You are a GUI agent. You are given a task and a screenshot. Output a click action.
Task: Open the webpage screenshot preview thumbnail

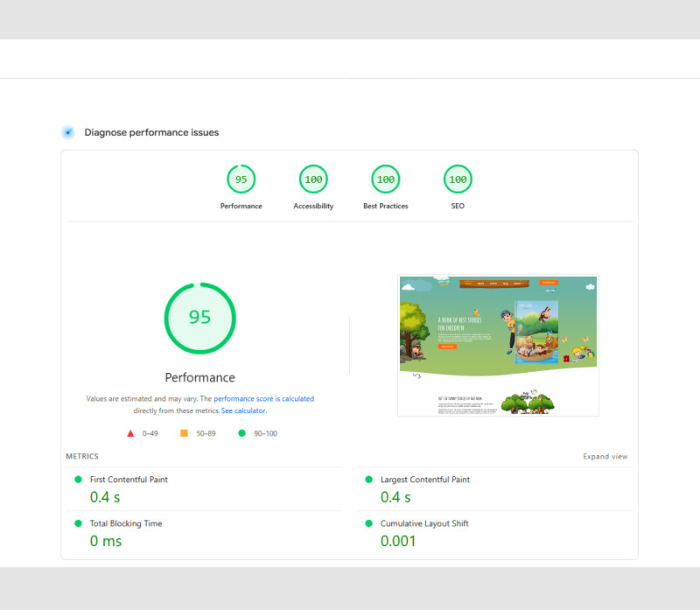(x=498, y=345)
